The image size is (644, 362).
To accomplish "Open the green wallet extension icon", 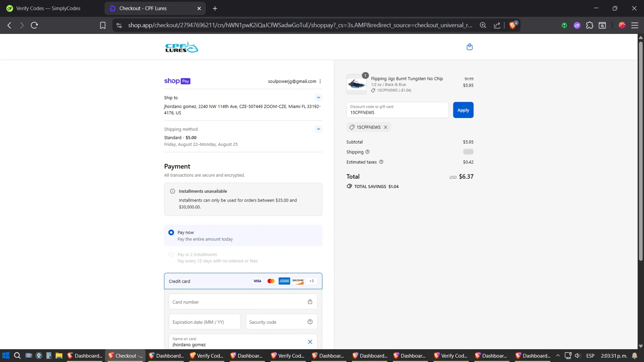I will click(x=564, y=25).
